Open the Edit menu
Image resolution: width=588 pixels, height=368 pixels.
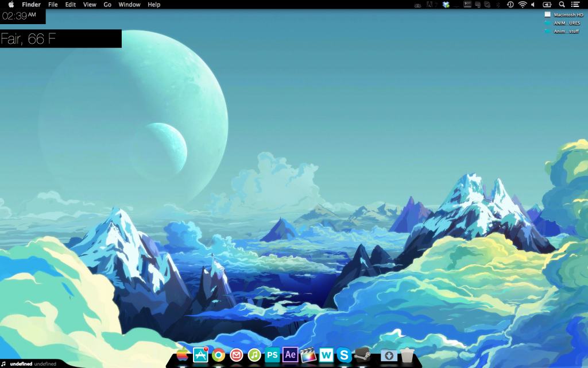(x=71, y=5)
